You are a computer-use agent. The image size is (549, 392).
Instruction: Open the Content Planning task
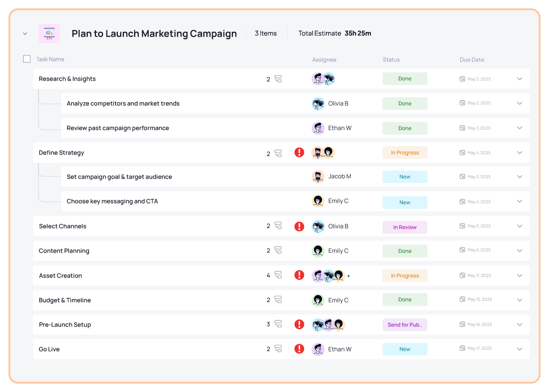pos(64,251)
